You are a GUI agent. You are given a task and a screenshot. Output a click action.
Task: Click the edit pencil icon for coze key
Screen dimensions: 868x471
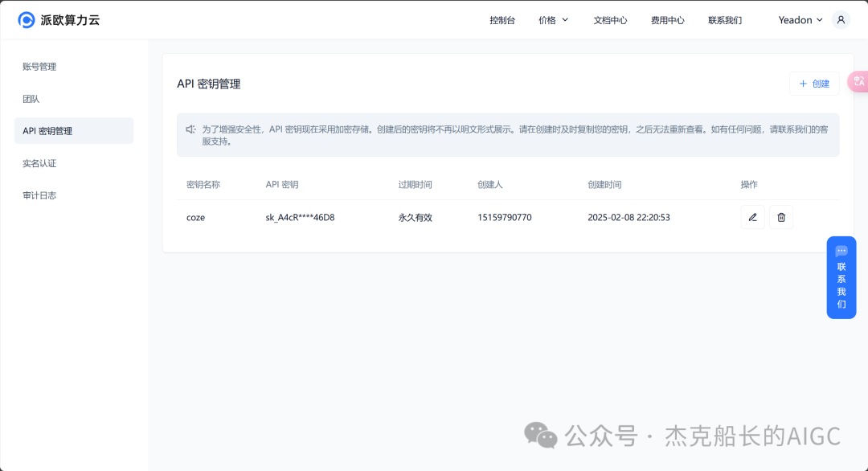pyautogui.click(x=752, y=217)
